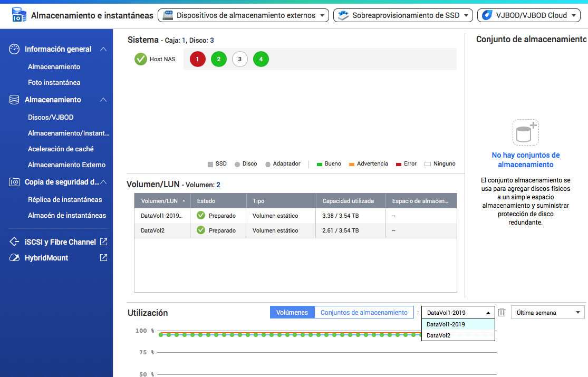The height and width of the screenshot is (377, 588).
Task: Click the trash icon beside volume selector
Action: coord(502,313)
